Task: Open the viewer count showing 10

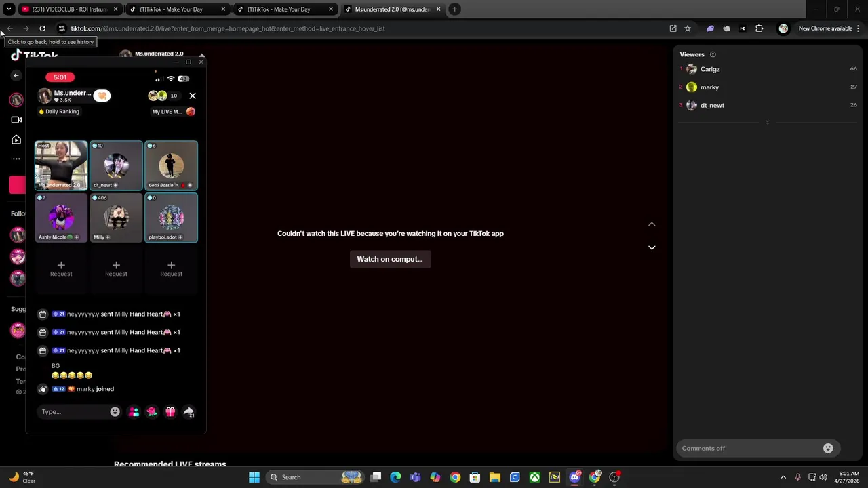Action: point(174,96)
